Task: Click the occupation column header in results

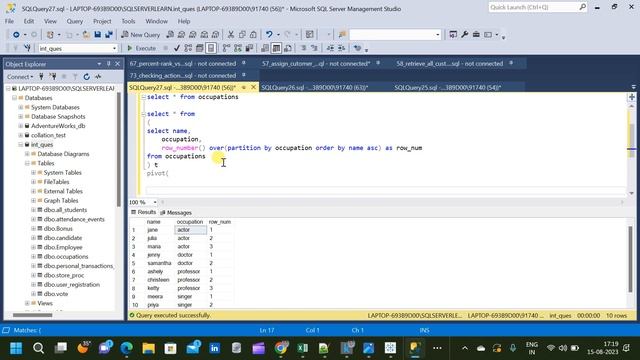Action: 190,222
